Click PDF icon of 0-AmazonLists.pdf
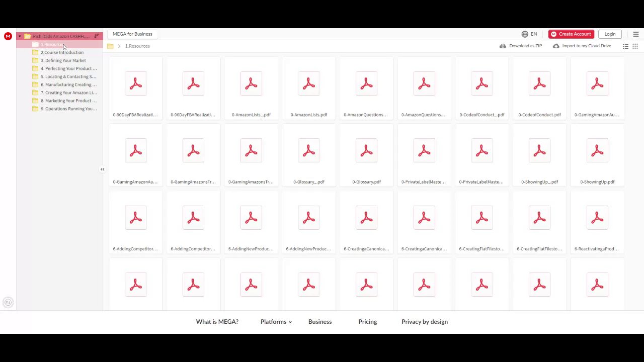644x362 pixels. (309, 84)
